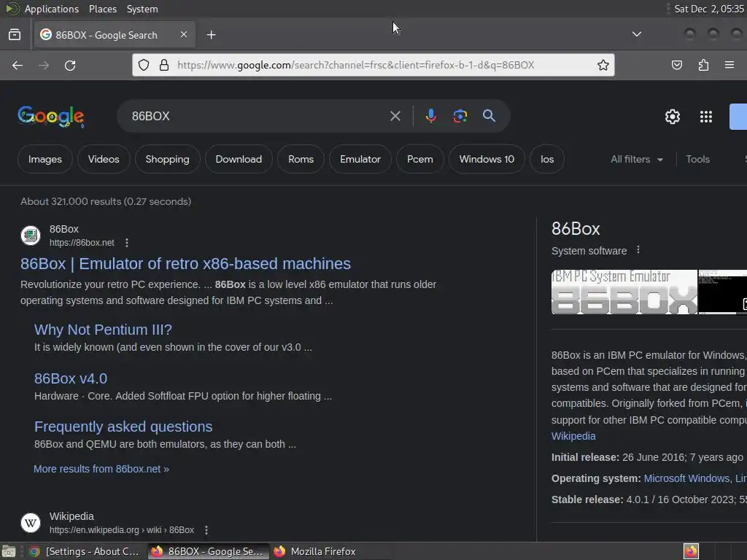747x560 pixels.
Task: Open the 86Box Emulator of retro x86-based machines link
Action: (185, 264)
